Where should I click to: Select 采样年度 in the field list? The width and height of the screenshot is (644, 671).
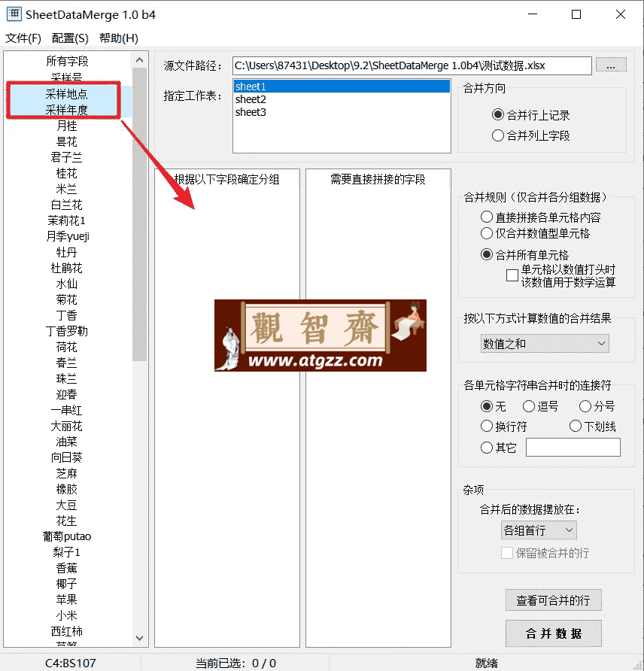[x=67, y=110]
